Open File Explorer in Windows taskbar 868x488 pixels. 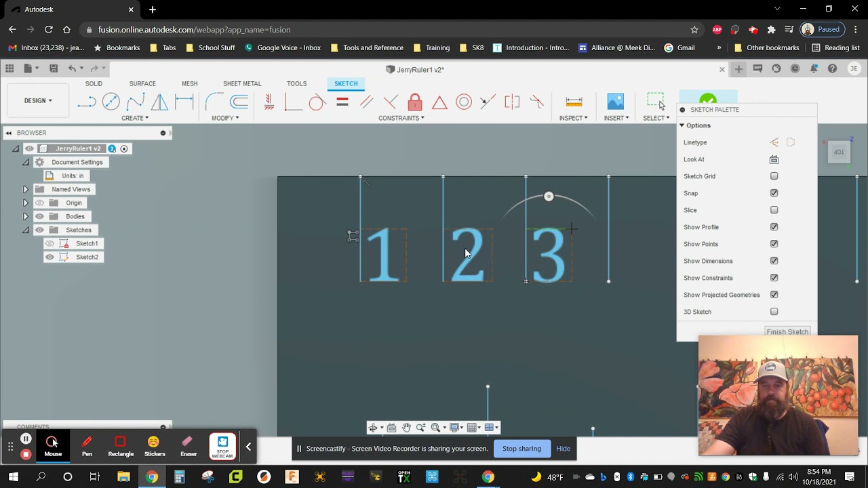pyautogui.click(x=123, y=476)
